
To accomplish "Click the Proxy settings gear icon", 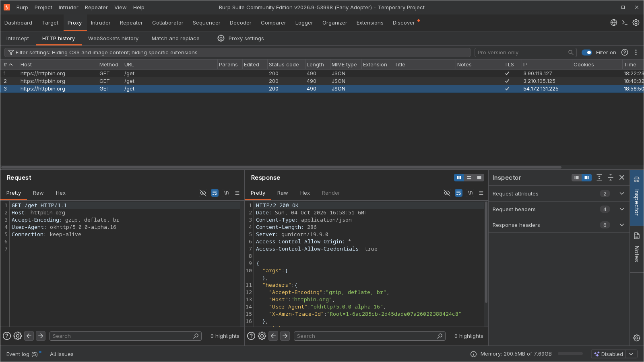I will pyautogui.click(x=221, y=38).
